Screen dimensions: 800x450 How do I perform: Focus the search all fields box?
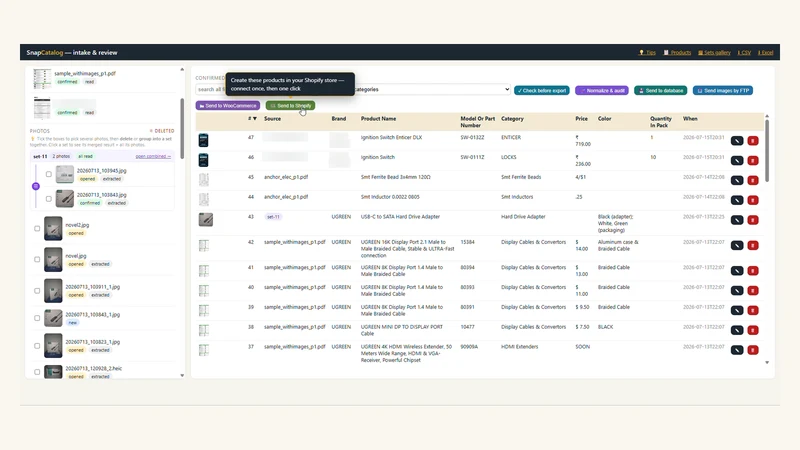click(x=210, y=89)
